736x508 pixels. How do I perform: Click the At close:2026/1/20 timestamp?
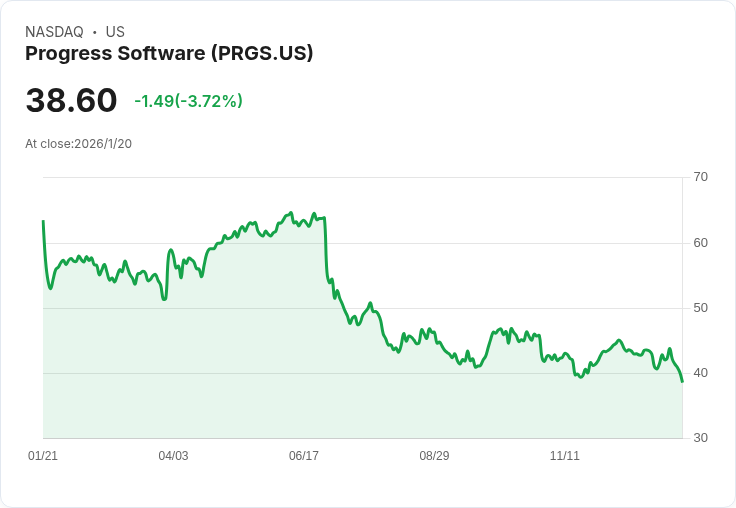tap(78, 144)
